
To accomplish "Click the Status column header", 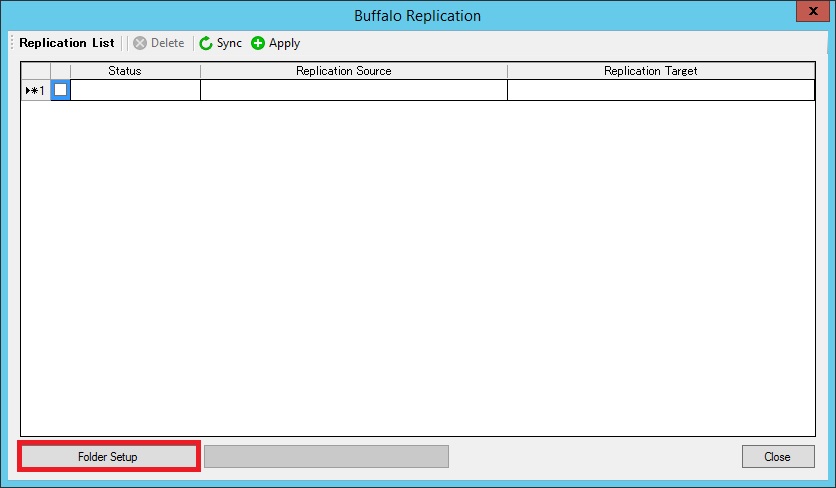I will click(x=125, y=71).
